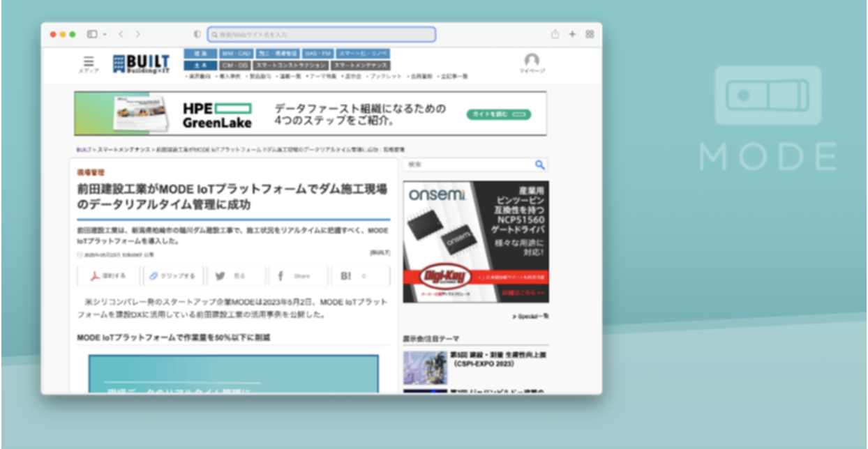Viewport: 868px width, 449px height.
Task: Toggle the Safari sidebar button
Action: click(92, 34)
